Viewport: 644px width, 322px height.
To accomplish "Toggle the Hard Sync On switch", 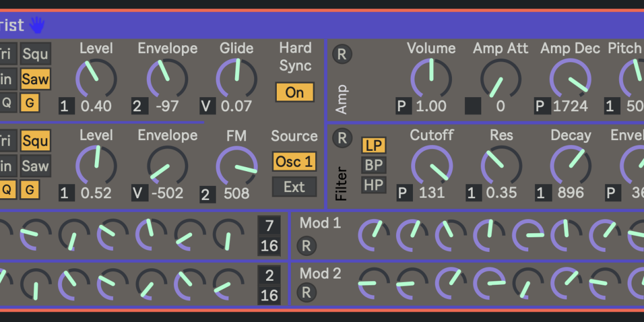I will coord(294,93).
